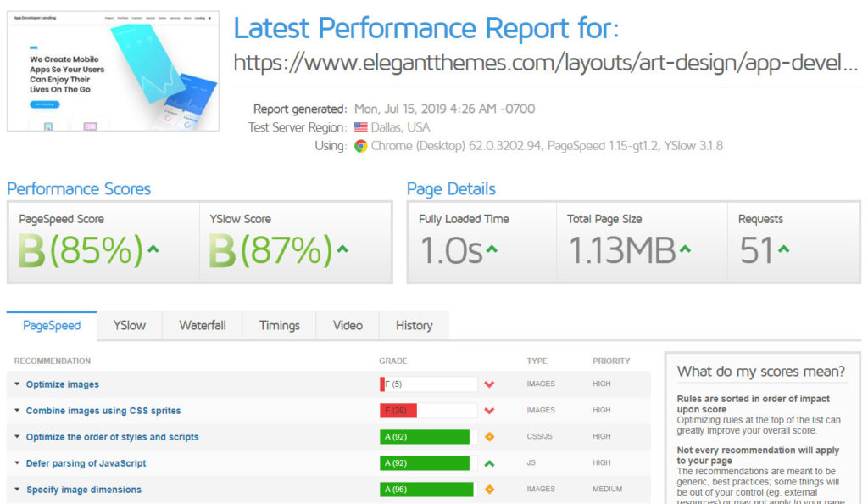
Task: Expand Combine images using CSS sprites
Action: pyautogui.click(x=17, y=411)
